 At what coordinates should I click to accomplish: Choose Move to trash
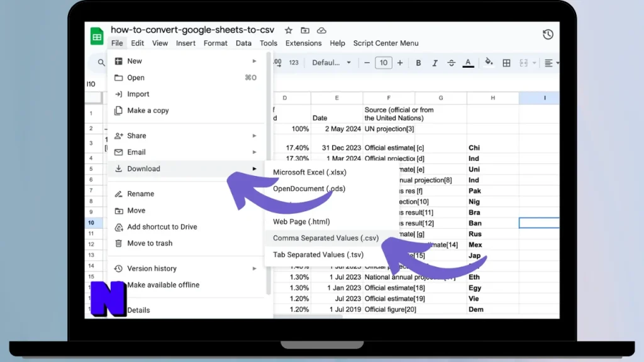[x=186, y=243]
